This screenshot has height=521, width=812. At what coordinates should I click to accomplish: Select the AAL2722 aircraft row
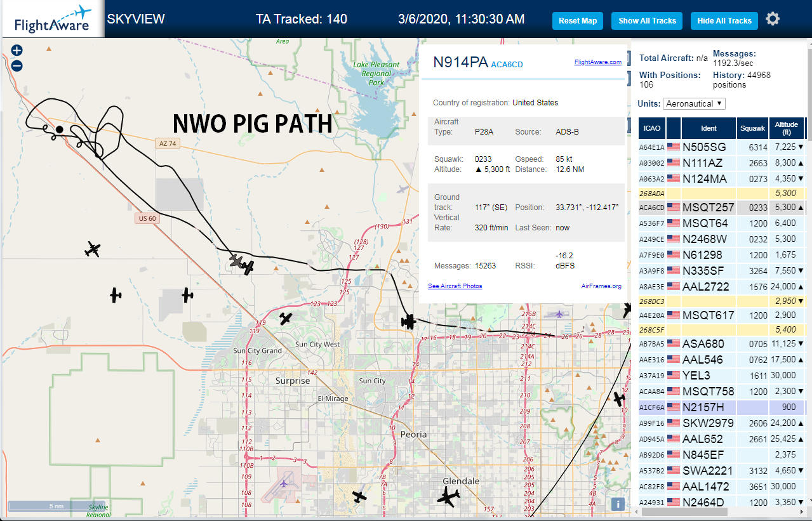[722, 287]
